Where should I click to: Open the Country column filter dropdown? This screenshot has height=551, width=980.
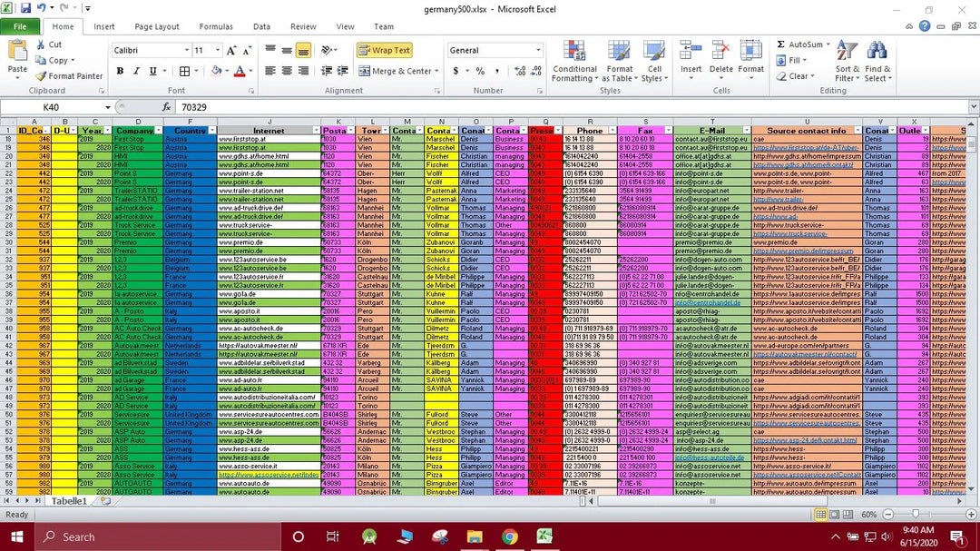tap(212, 128)
